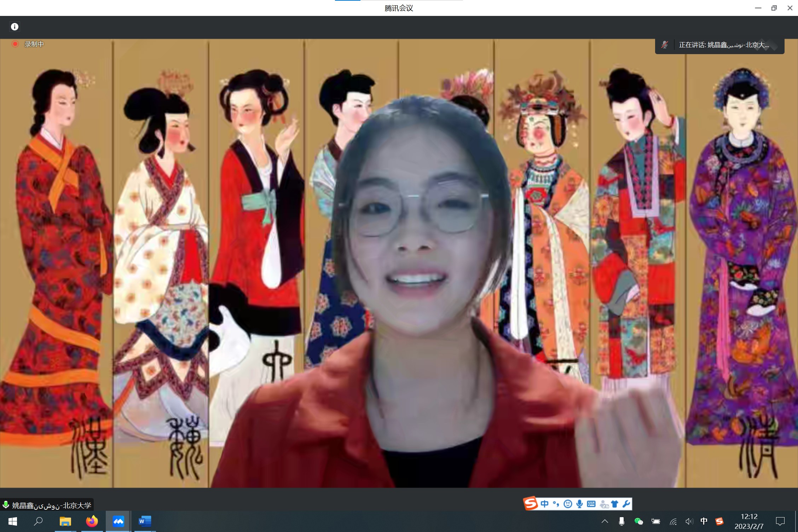Click the muted microphone icon by speaker name
798x532 pixels.
pos(665,45)
